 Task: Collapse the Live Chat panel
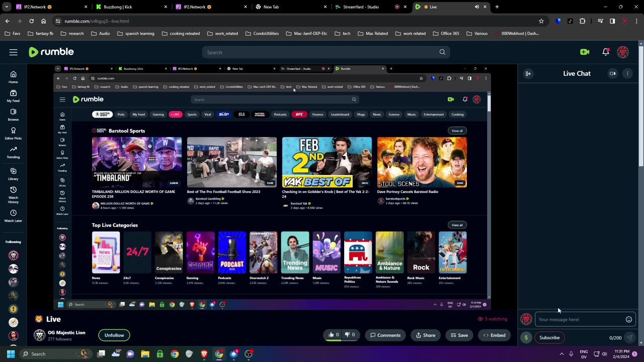(x=528, y=73)
